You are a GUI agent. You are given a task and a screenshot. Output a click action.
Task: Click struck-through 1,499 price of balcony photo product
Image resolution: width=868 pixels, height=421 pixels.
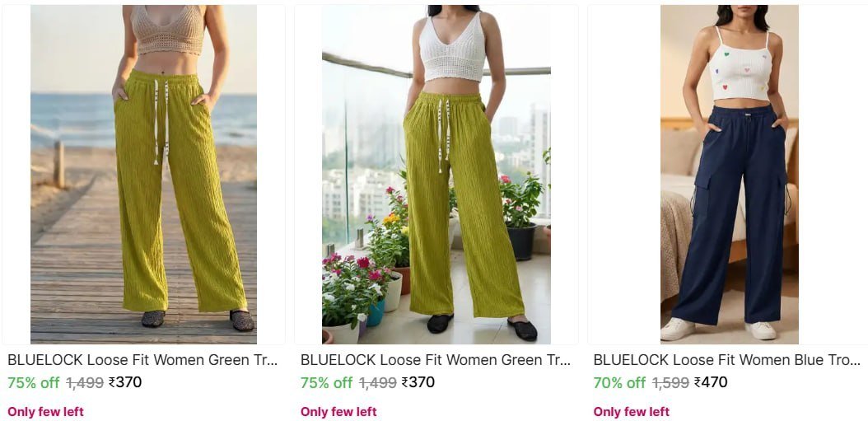click(x=377, y=383)
